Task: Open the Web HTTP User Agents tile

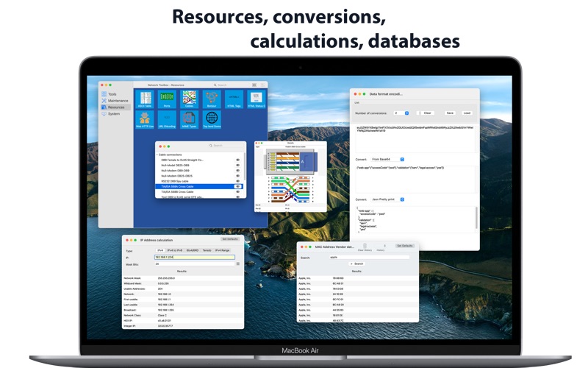Action: [145, 120]
